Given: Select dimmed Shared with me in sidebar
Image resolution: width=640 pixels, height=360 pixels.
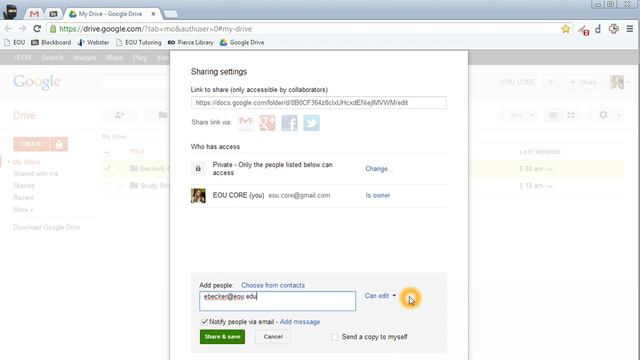Looking at the screenshot, I should pos(36,174).
